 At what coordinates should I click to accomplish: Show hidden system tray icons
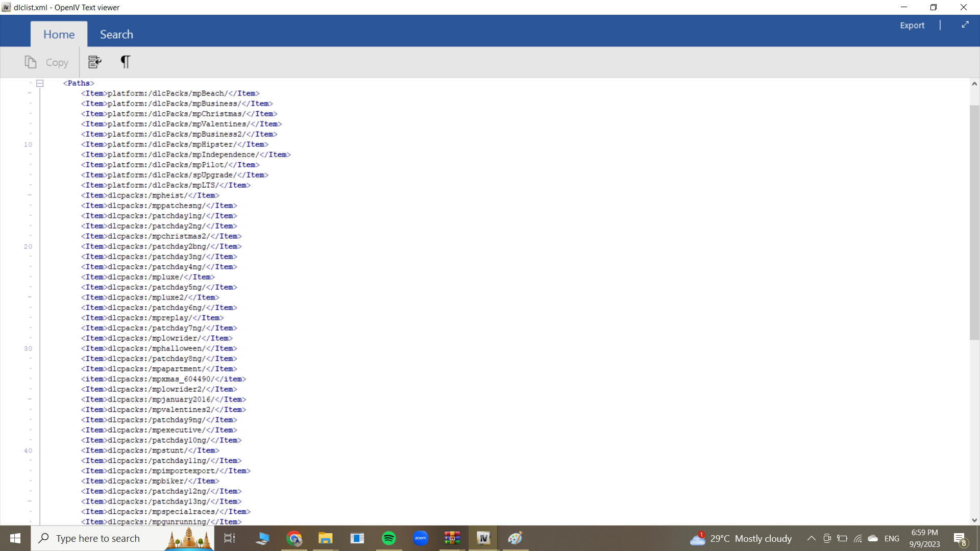tap(811, 538)
